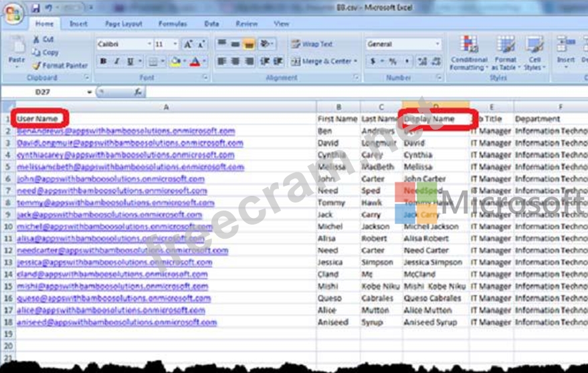Apply accounting dollar format
Viewport: 588px width, 373px height.
[x=373, y=61]
